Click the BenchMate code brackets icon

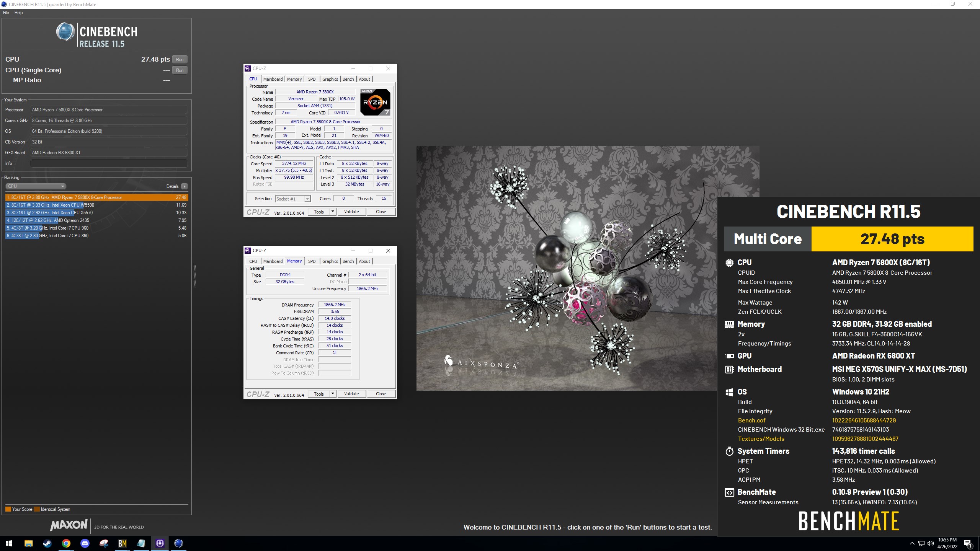pos(729,492)
